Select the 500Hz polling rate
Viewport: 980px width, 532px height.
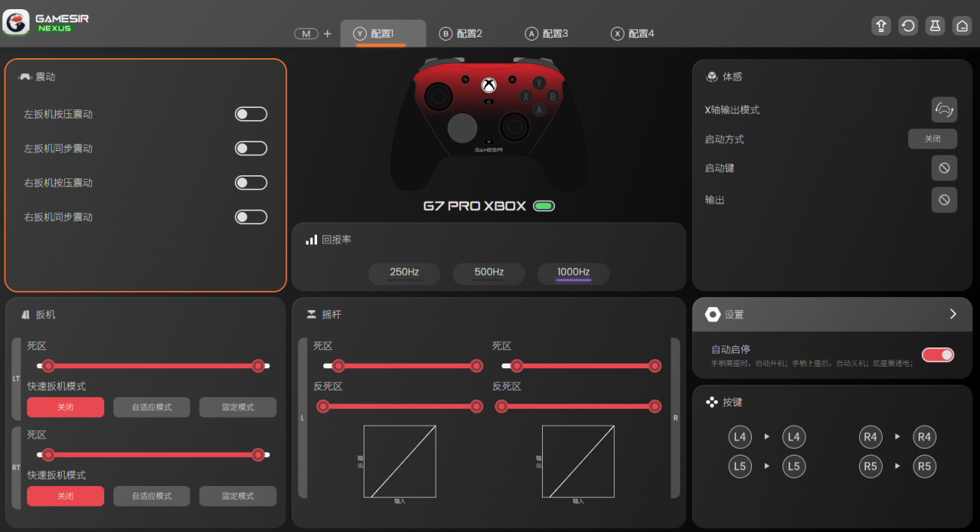pyautogui.click(x=488, y=273)
